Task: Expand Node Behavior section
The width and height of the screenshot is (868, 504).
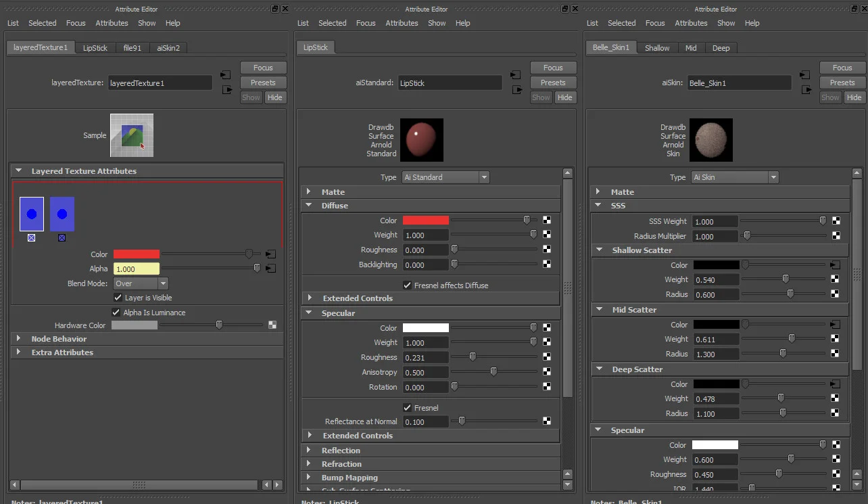Action: click(18, 339)
